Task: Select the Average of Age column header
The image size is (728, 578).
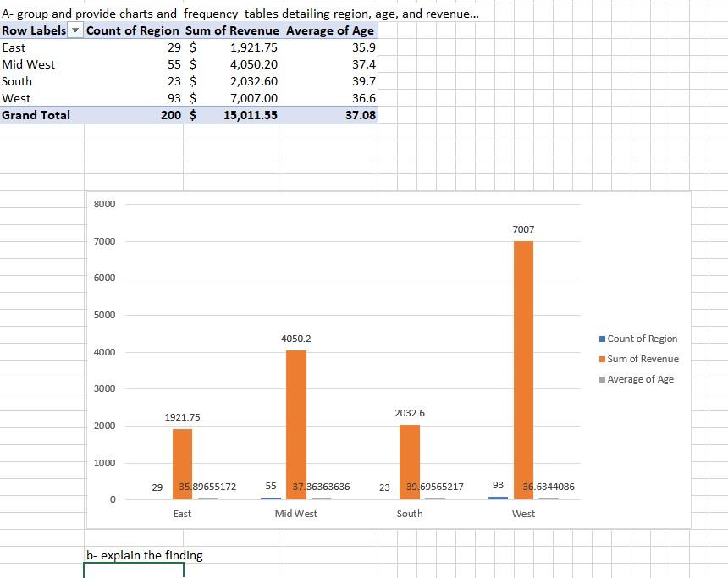Action: 330,30
